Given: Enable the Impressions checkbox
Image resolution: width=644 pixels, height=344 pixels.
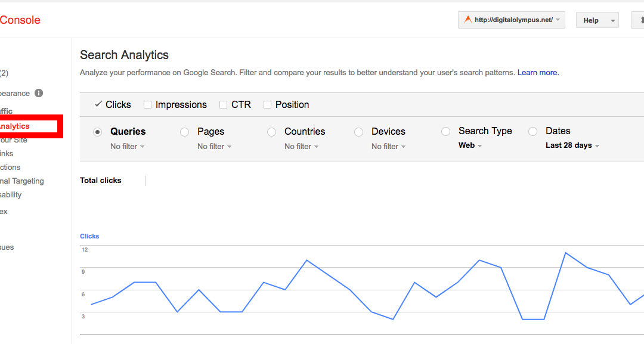Looking at the screenshot, I should coord(147,104).
